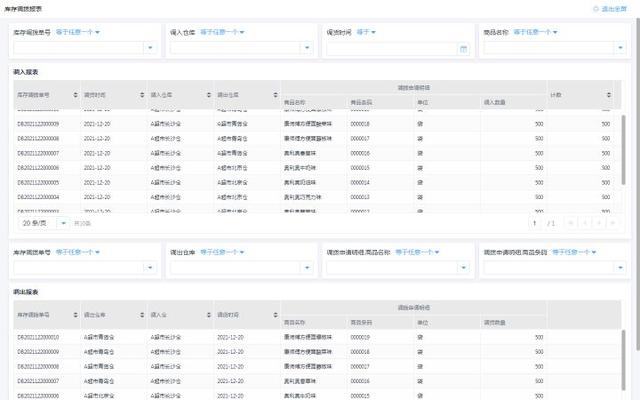Expand 调出仓库 value dropdown arrow
The image size is (640, 400).
(x=307, y=268)
